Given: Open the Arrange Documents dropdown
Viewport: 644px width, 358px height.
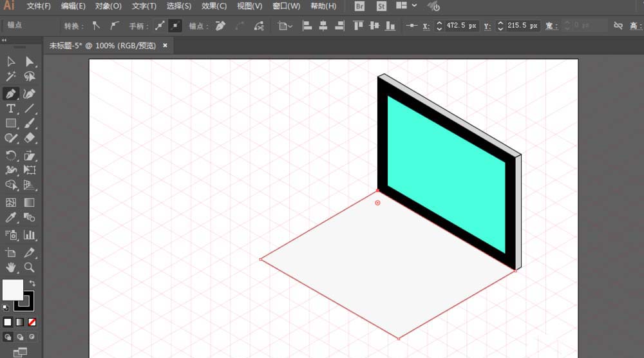Looking at the screenshot, I should (x=406, y=6).
